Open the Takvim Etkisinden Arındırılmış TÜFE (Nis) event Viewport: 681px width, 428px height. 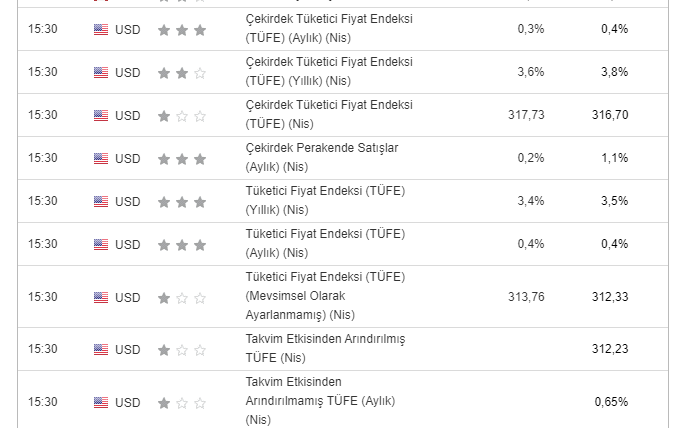(x=324, y=349)
